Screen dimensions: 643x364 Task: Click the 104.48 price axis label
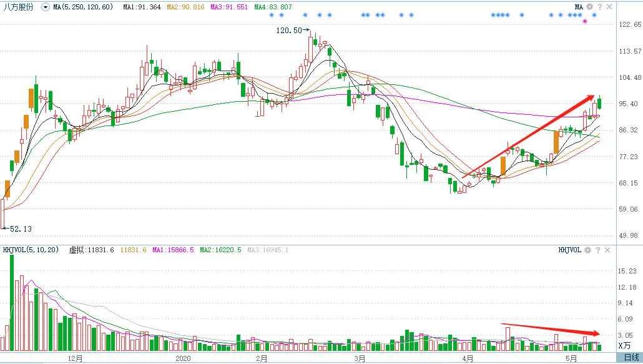630,77
